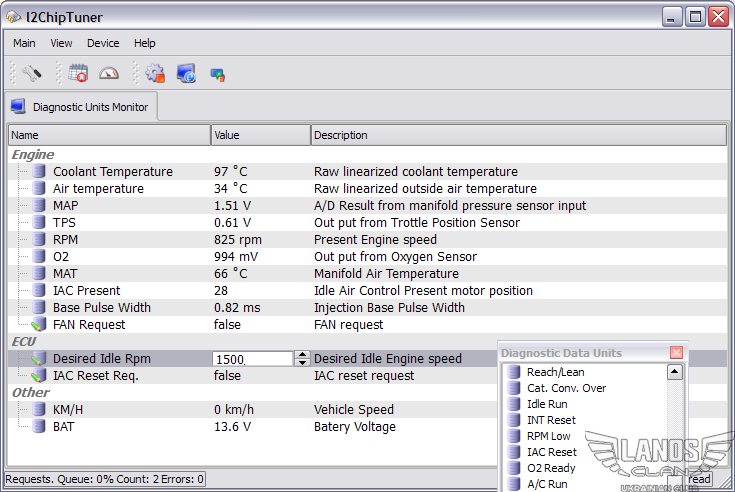Decrease Desired Idle Rpm with down arrow
Image resolution: width=735 pixels, height=492 pixels.
pyautogui.click(x=302, y=362)
